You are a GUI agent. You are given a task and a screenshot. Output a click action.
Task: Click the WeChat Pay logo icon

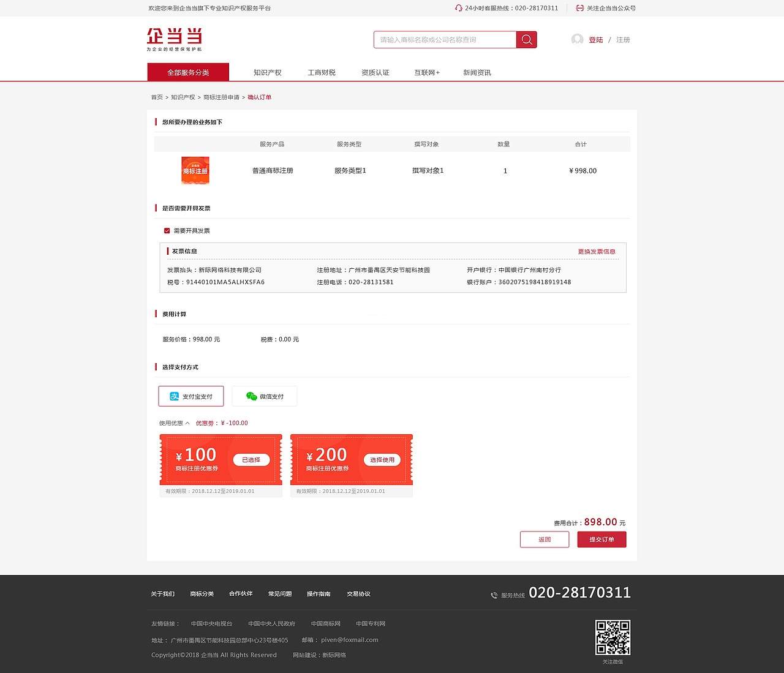coord(251,396)
